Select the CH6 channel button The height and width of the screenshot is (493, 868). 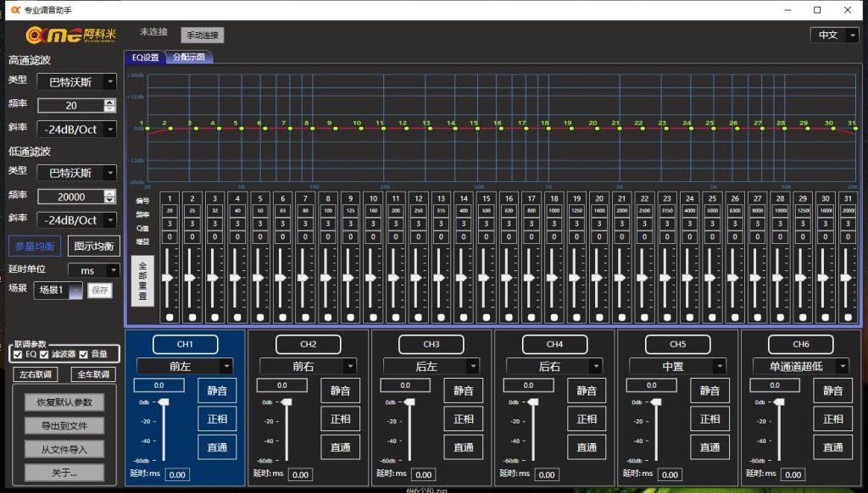(x=801, y=344)
